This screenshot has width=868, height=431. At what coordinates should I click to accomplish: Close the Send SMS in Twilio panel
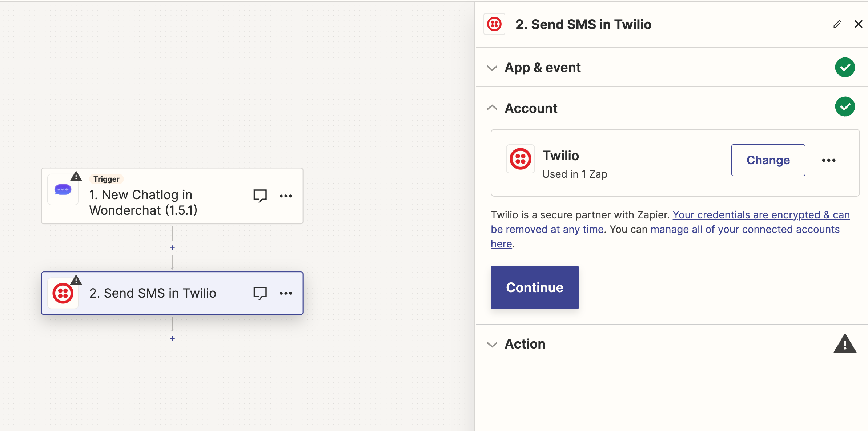coord(858,24)
